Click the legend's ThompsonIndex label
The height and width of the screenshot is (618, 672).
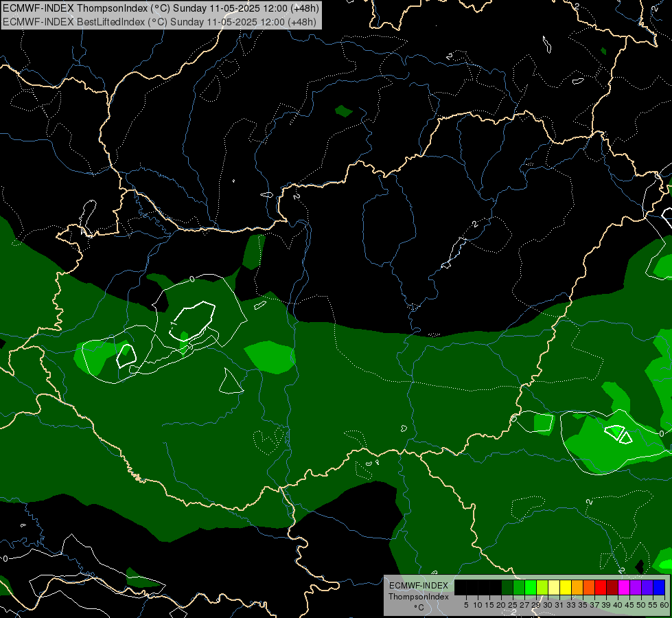pos(419,597)
